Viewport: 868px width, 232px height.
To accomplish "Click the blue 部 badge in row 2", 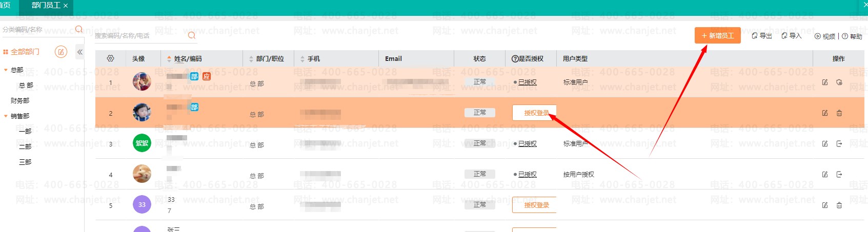I will 194,107.
